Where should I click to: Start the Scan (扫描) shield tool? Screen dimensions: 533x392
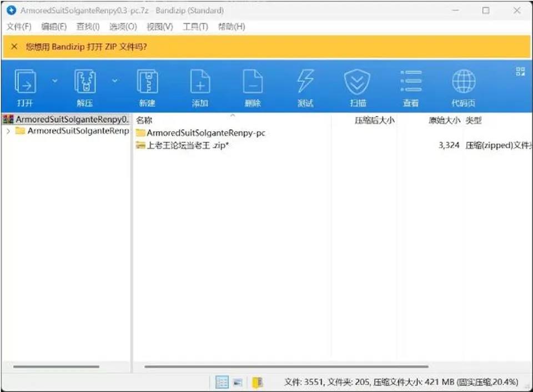click(x=357, y=81)
